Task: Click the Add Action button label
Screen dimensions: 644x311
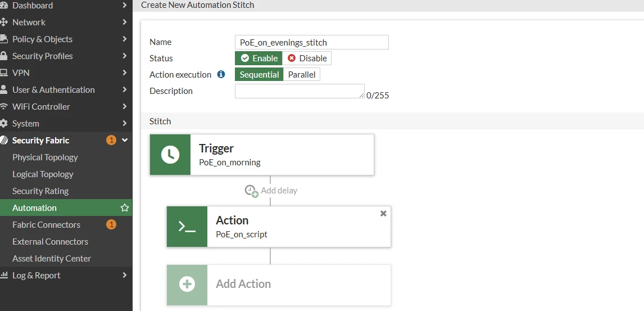Action: 243,284
